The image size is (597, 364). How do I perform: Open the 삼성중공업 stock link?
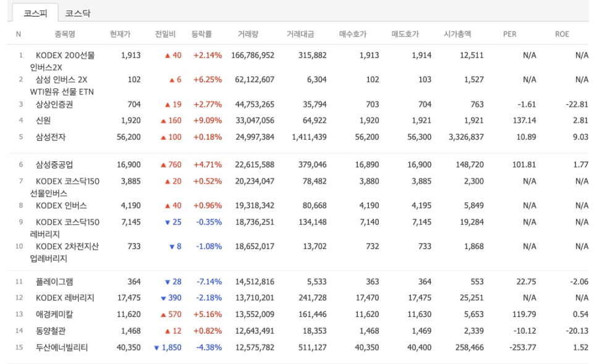54,164
